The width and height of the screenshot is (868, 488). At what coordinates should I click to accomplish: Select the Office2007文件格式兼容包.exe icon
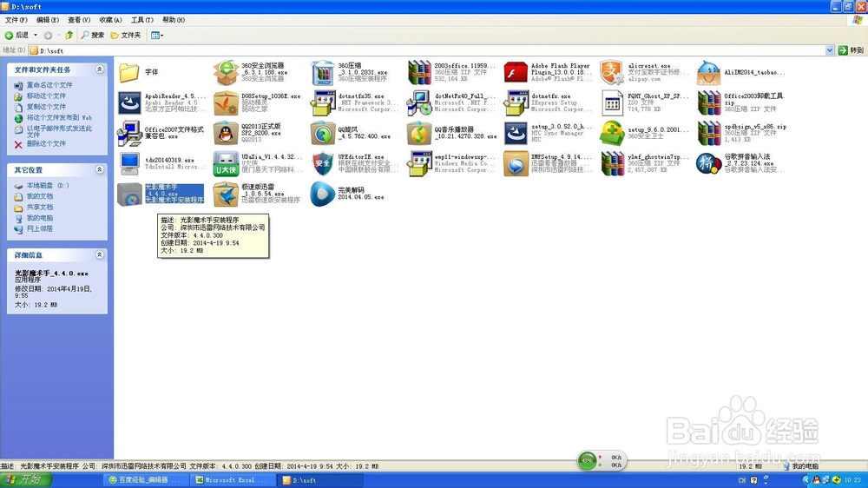(129, 134)
